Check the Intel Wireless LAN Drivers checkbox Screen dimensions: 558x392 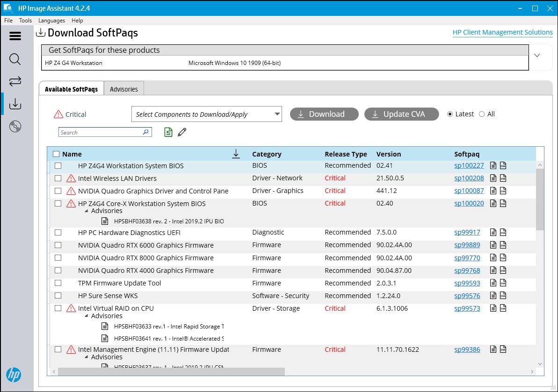coord(58,178)
